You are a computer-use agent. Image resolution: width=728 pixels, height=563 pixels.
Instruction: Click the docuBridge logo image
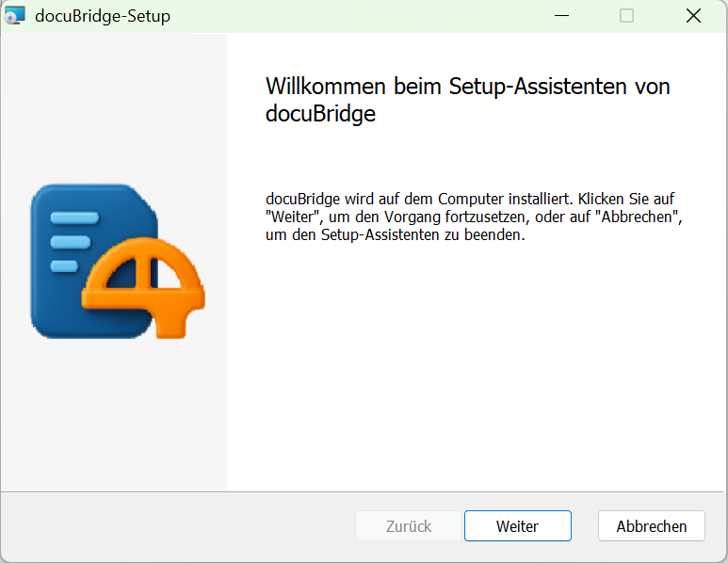pos(118,262)
